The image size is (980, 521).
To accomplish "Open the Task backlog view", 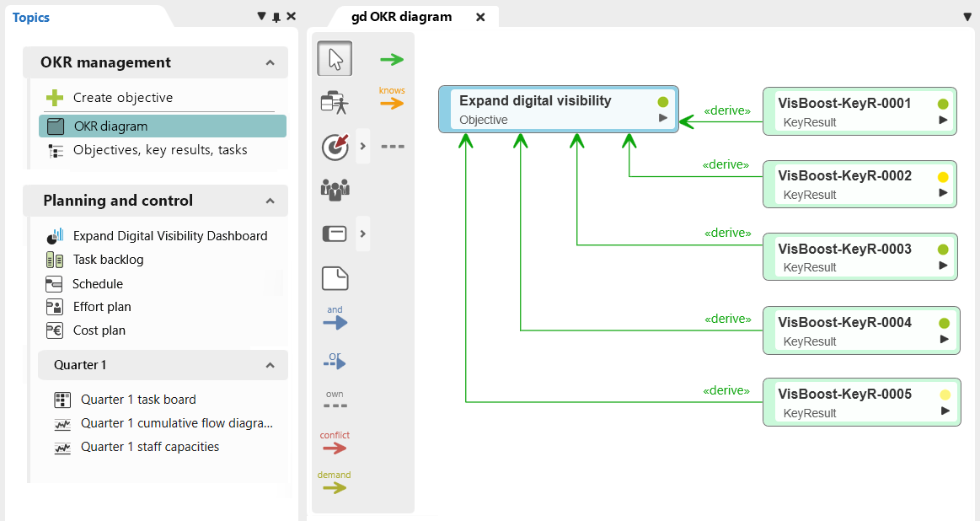I will pos(108,260).
